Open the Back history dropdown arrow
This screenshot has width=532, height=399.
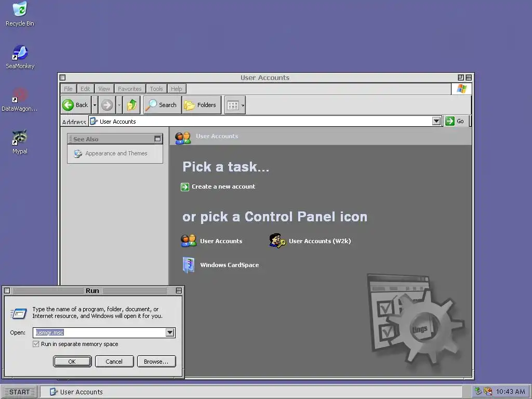click(x=95, y=105)
